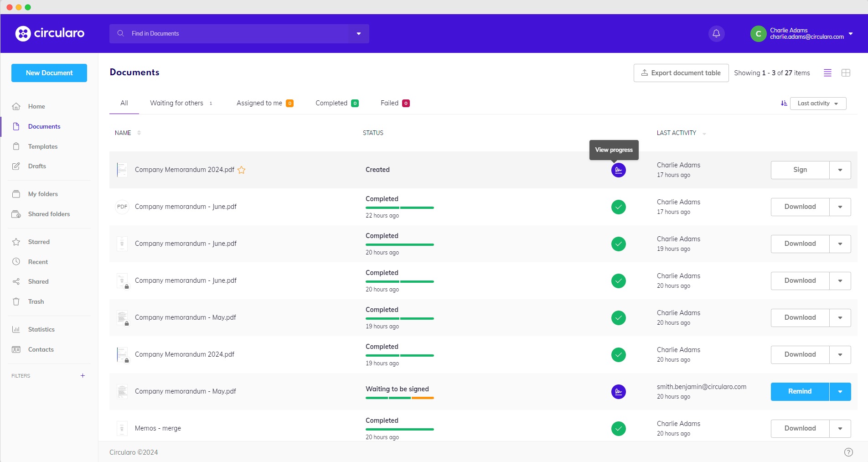Expand the search options dropdown arrow
The image size is (868, 462).
[x=359, y=34]
